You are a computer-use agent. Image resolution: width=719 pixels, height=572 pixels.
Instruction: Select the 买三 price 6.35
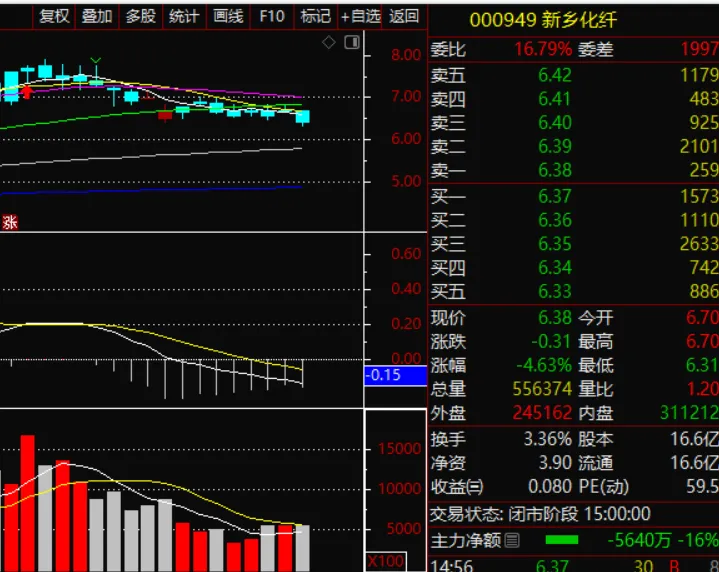(x=555, y=244)
